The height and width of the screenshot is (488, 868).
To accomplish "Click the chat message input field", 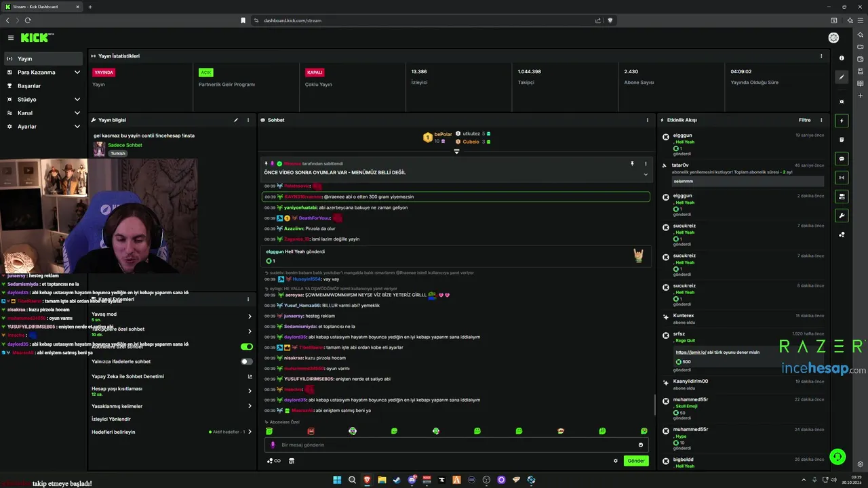I will tap(456, 445).
